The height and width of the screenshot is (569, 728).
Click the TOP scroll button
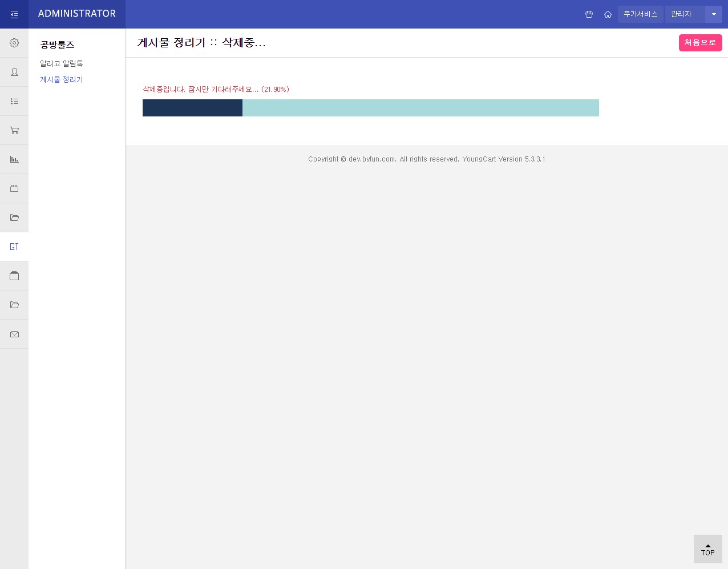click(707, 549)
